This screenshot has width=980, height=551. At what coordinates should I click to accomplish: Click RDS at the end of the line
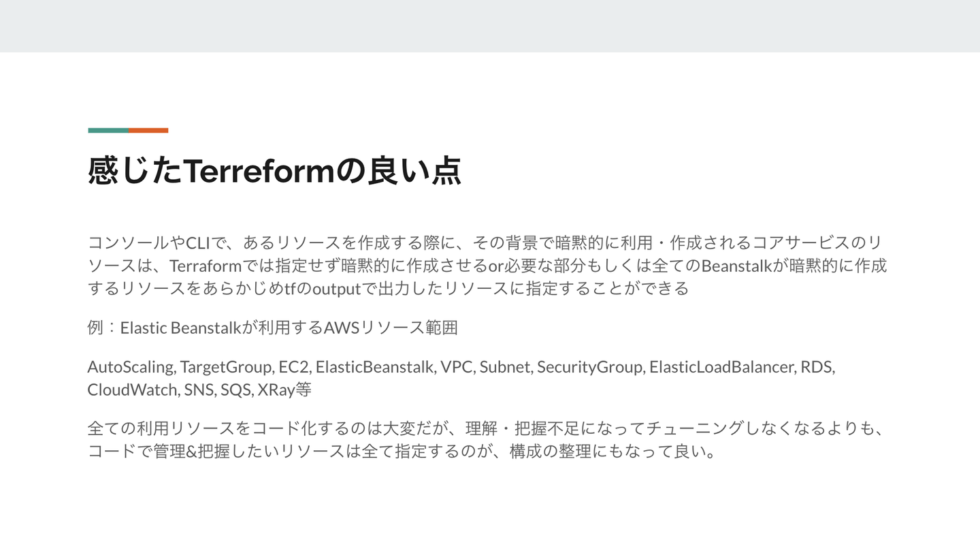pyautogui.click(x=817, y=367)
